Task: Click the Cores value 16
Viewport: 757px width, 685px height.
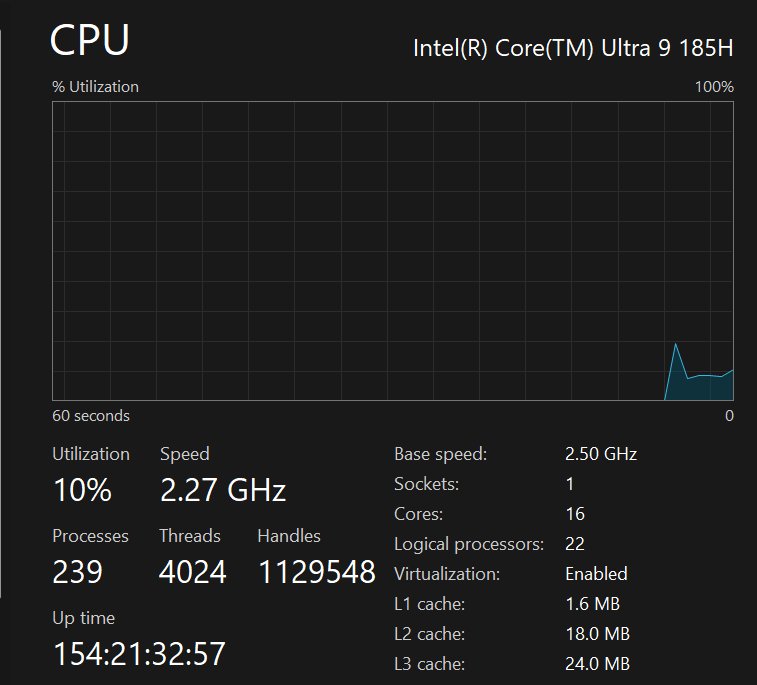Action: 575,514
